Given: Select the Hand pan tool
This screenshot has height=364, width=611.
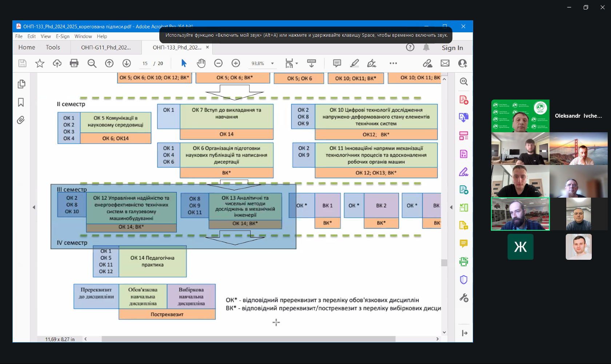Looking at the screenshot, I should coord(201,63).
